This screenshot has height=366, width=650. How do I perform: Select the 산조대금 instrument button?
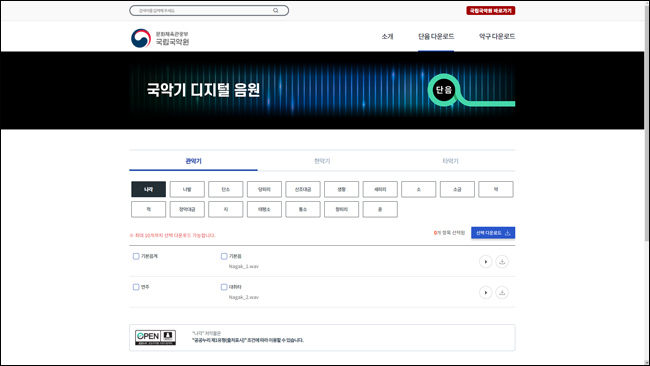coord(303,189)
